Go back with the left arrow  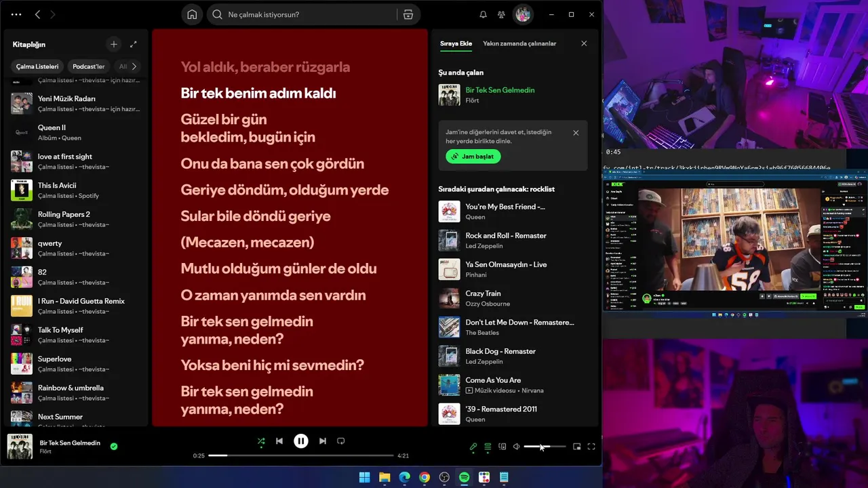38,14
